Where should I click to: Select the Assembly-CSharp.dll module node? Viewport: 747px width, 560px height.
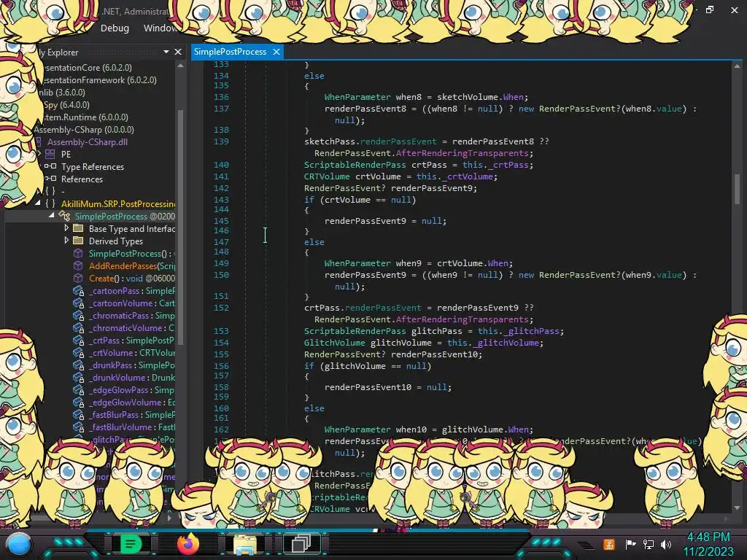tap(88, 141)
